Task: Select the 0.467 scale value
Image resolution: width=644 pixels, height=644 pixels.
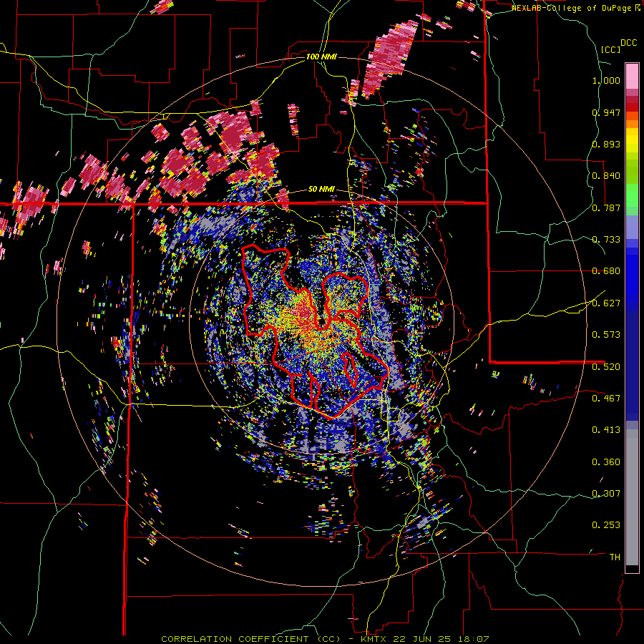Action: [606, 398]
